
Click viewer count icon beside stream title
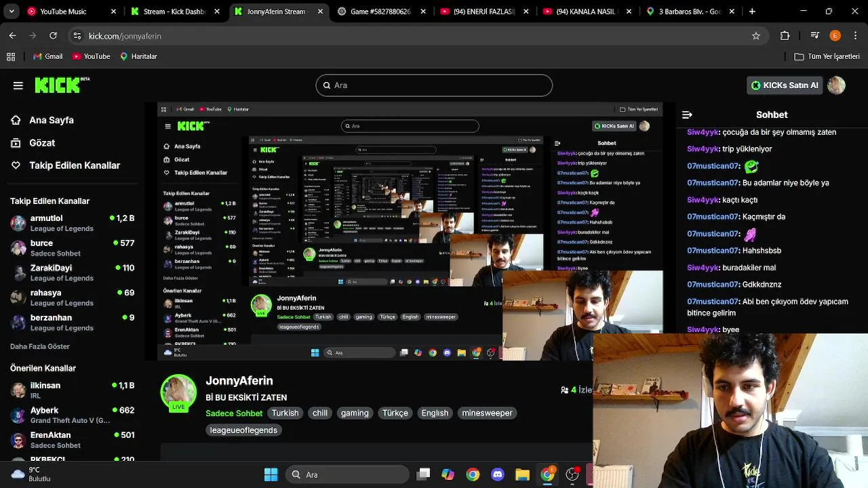564,390
